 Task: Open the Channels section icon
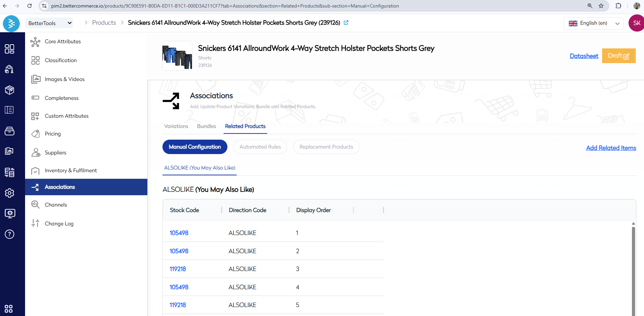click(x=35, y=205)
